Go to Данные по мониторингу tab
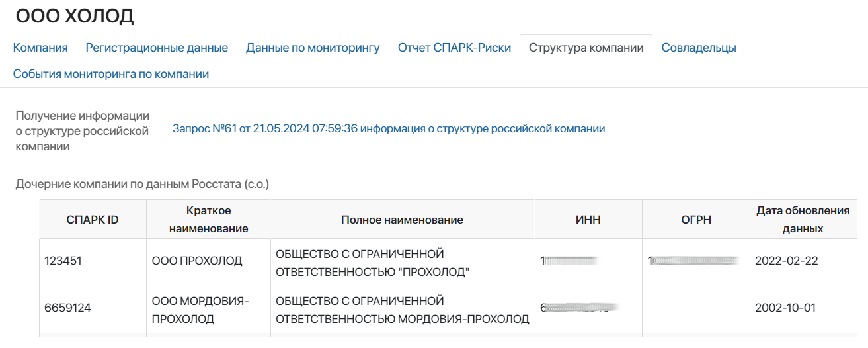This screenshot has width=868, height=348. click(x=313, y=48)
